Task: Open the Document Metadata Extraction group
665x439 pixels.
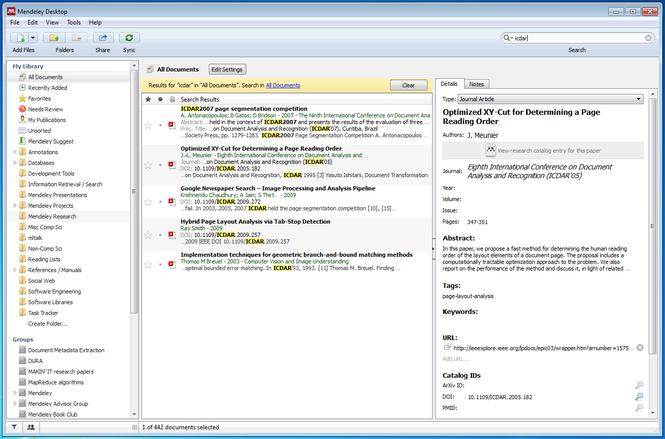Action: pyautogui.click(x=66, y=350)
